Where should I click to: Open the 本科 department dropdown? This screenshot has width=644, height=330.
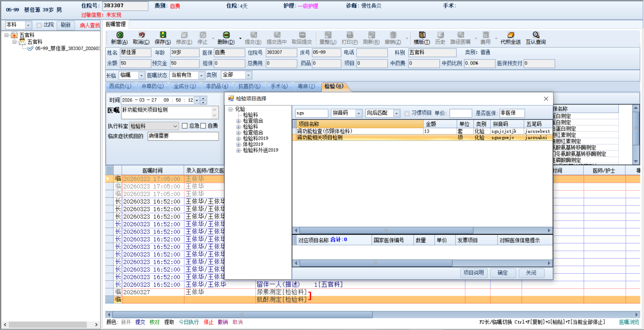pos(28,25)
